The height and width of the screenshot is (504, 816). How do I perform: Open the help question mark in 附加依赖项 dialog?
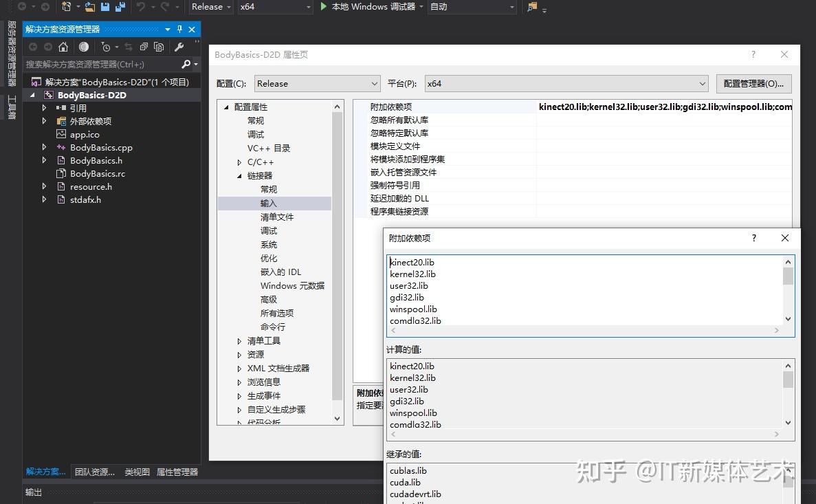click(x=753, y=238)
